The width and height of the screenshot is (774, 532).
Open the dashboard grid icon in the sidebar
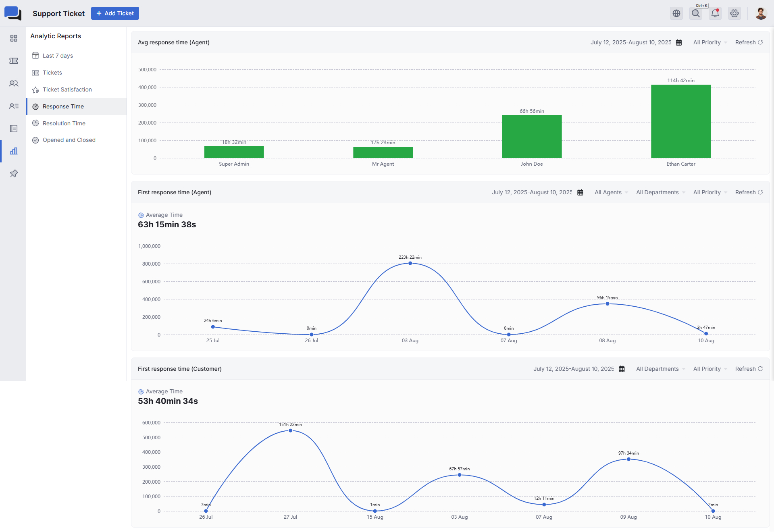(14, 38)
